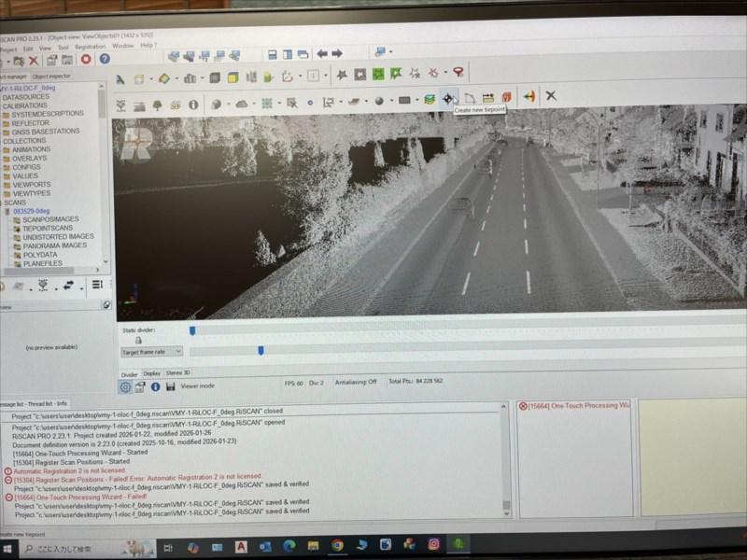Click the Create new tiepoint icon
This screenshot has width=747, height=560.
(449, 98)
